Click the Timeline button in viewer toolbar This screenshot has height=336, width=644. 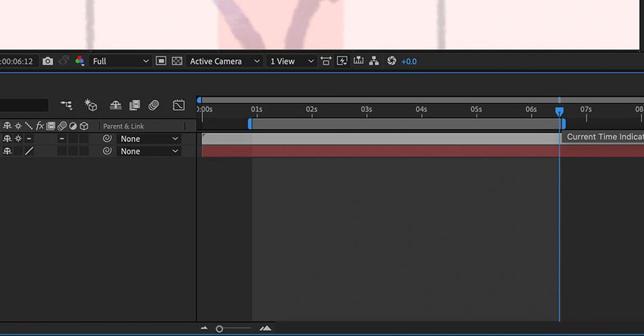pos(359,61)
